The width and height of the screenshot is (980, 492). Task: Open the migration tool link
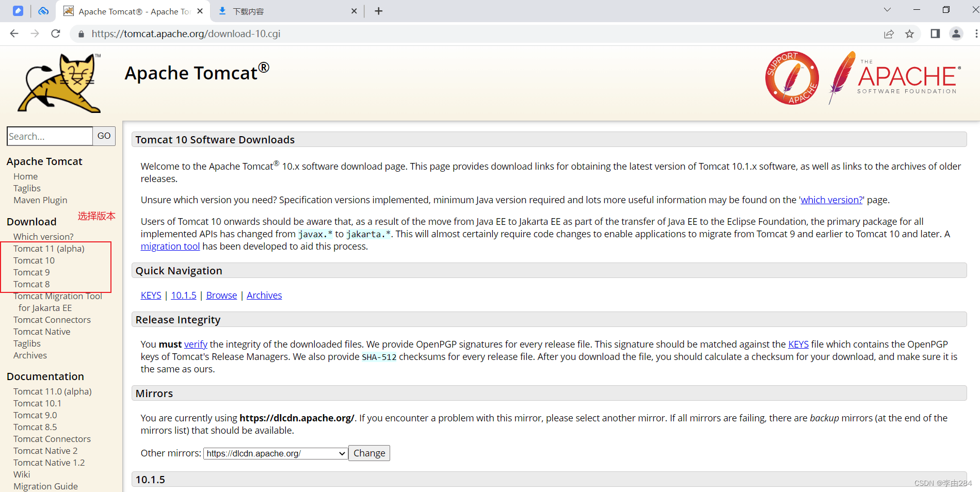click(x=170, y=247)
